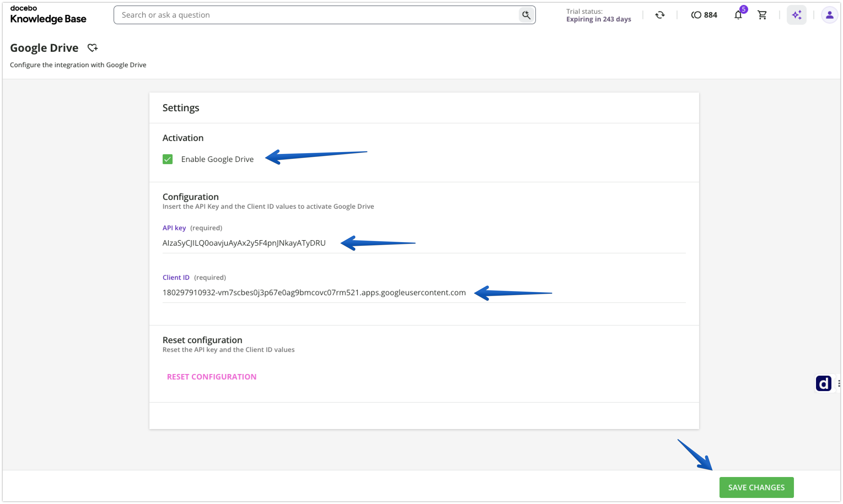Click RESET CONFIGURATION link
Image resolution: width=843 pixels, height=504 pixels.
pyautogui.click(x=211, y=377)
